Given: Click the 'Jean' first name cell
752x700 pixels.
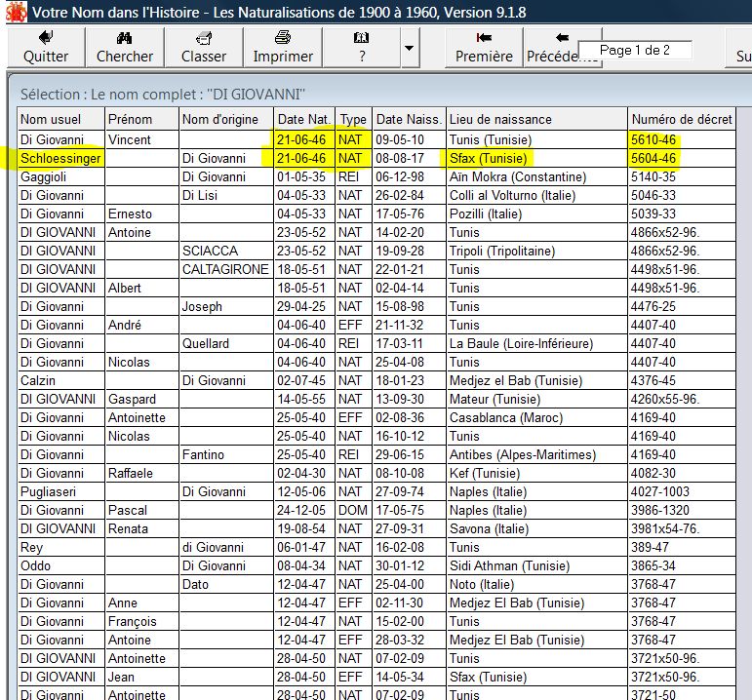Looking at the screenshot, I should (141, 678).
